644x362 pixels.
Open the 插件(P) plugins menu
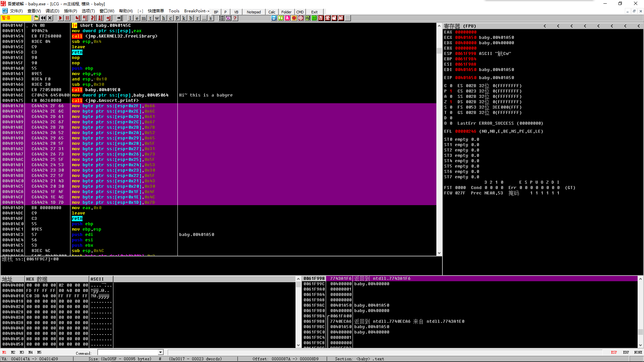[x=70, y=11]
